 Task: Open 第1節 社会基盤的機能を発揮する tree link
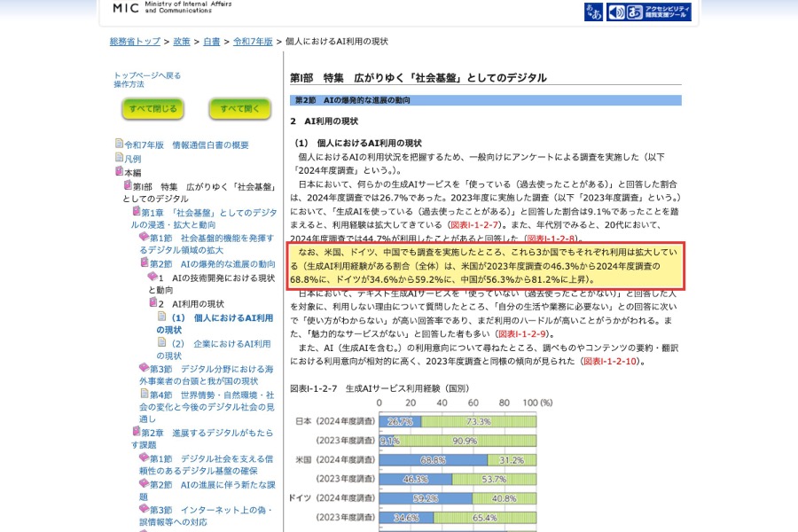click(207, 244)
